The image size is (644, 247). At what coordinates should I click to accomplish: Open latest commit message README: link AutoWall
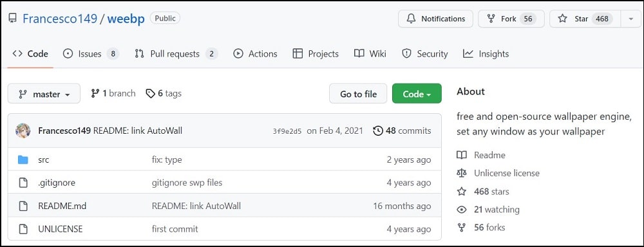point(138,131)
